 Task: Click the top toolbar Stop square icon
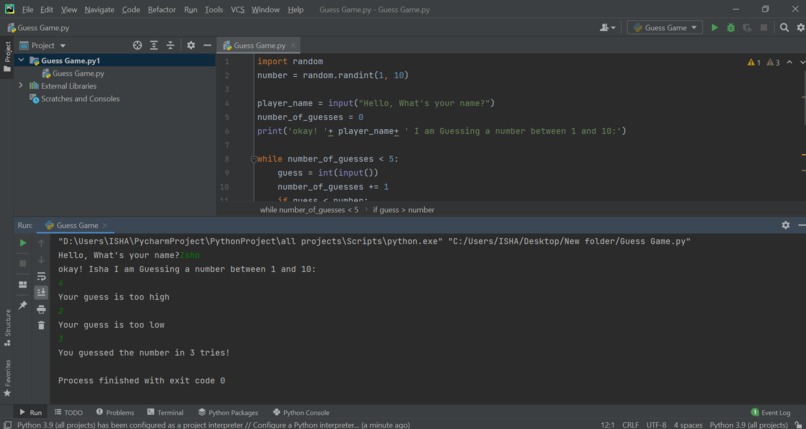point(763,28)
